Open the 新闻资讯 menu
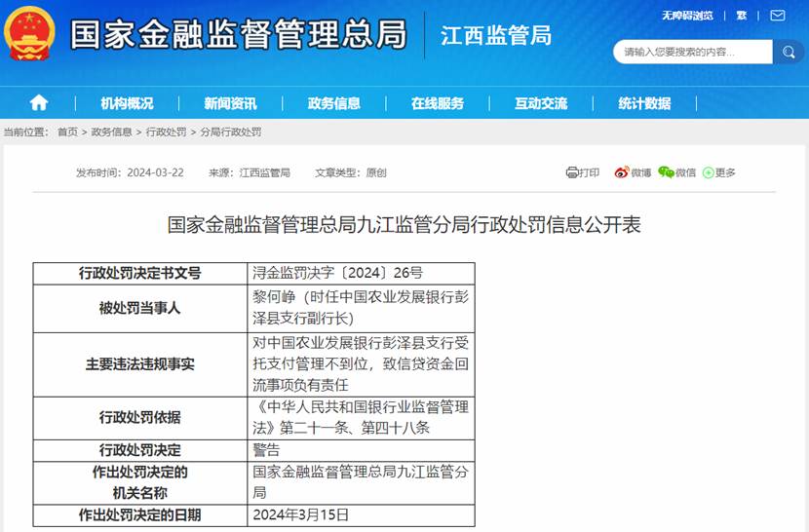 [x=230, y=103]
